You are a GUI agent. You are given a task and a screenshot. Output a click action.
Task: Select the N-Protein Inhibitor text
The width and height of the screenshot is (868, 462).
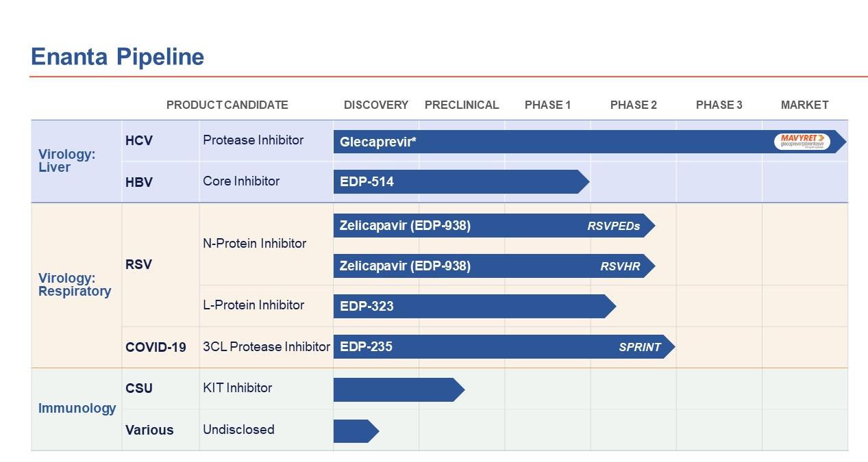point(254,243)
